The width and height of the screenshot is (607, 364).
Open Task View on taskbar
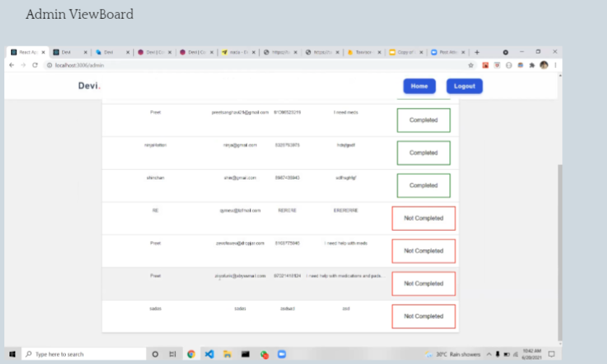click(x=173, y=354)
